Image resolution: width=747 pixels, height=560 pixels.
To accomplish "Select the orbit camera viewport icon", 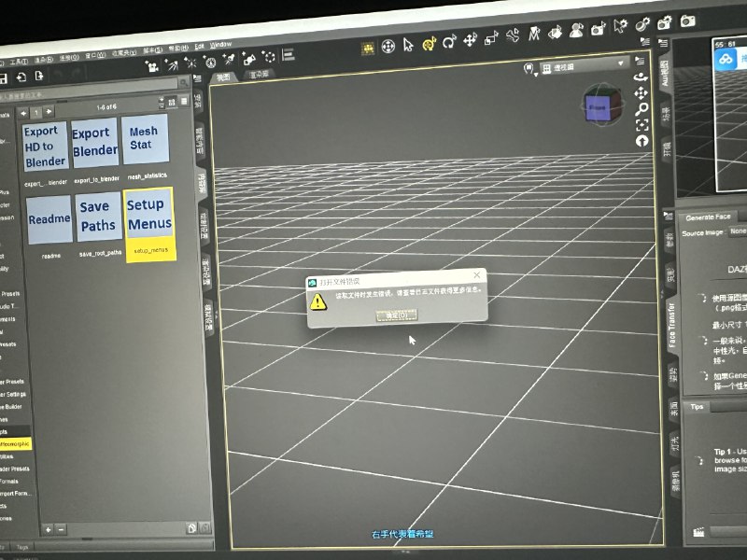I will pos(641,77).
